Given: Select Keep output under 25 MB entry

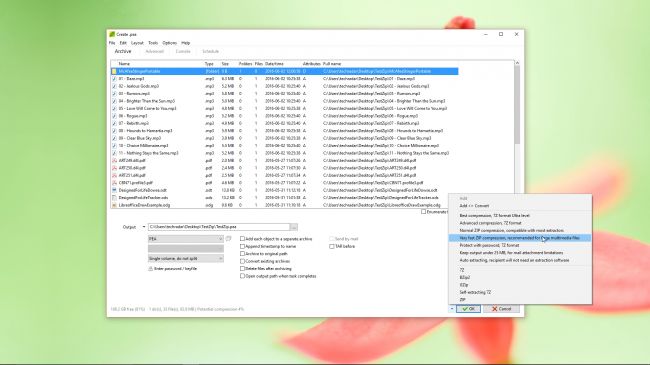Looking at the screenshot, I should pyautogui.click(x=520, y=253).
